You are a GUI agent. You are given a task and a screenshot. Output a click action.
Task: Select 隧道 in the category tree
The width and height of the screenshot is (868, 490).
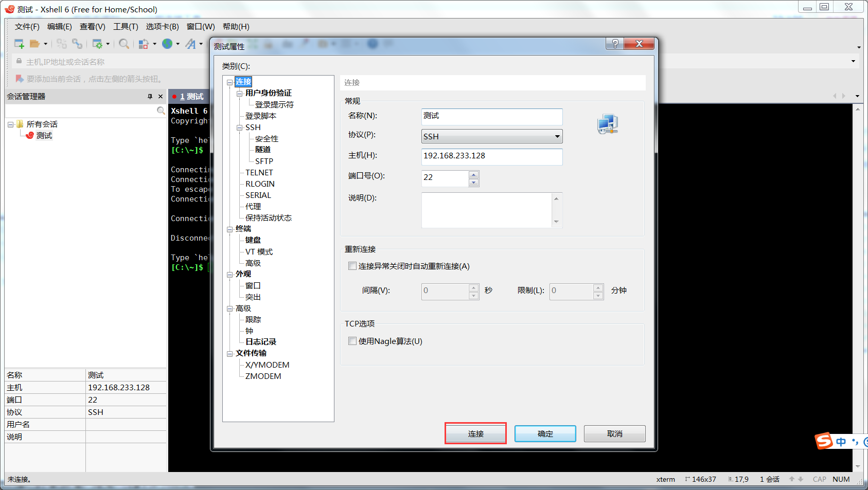click(x=263, y=150)
